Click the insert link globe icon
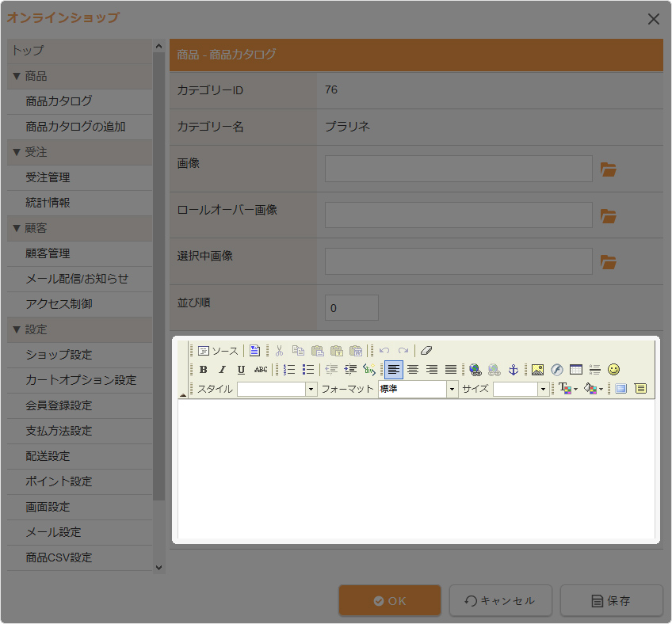Screen dimensions: 672x624 pos(475,370)
